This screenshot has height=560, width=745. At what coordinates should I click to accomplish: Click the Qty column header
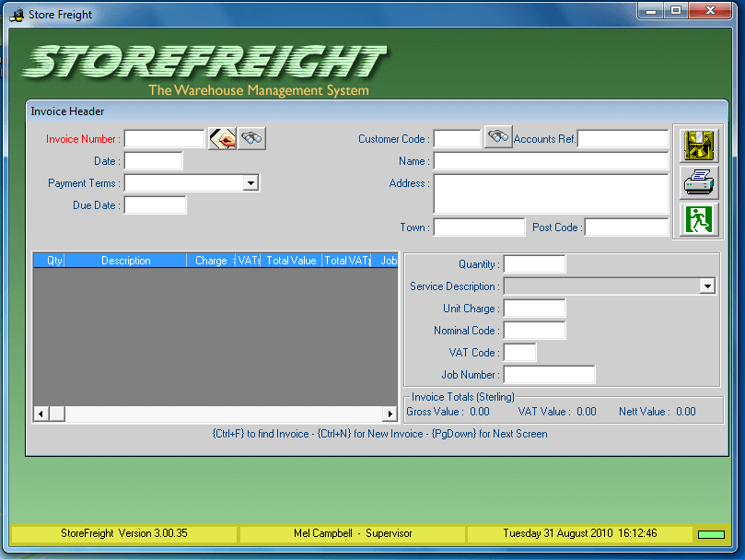click(49, 261)
